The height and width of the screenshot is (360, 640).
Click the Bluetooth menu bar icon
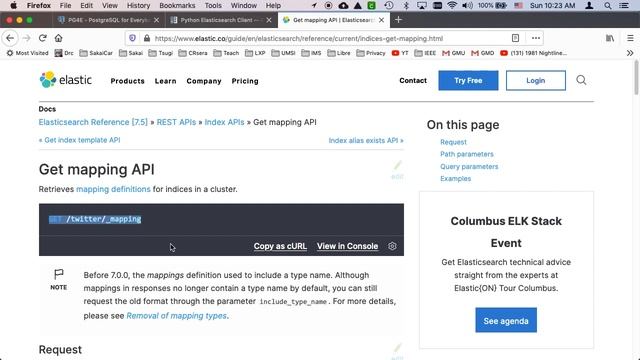406,5
